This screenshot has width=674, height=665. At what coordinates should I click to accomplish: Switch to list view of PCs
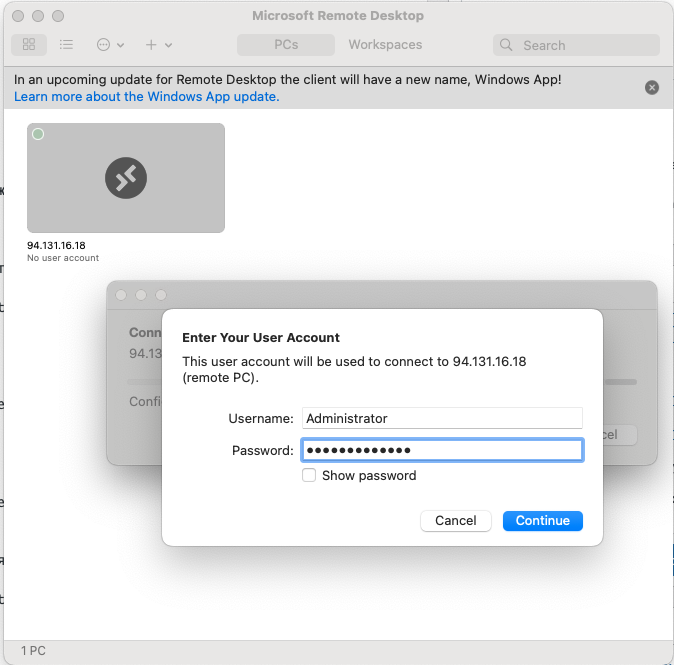[x=66, y=45]
